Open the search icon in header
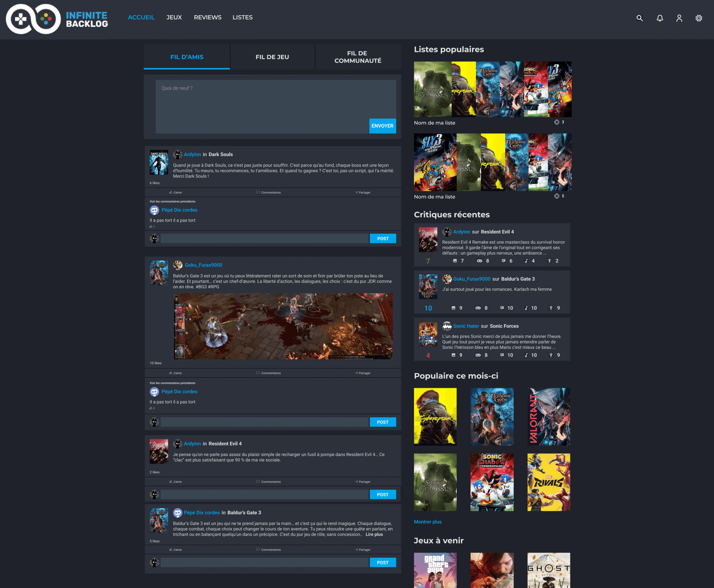Viewport: 714px width, 588px height. pos(639,18)
